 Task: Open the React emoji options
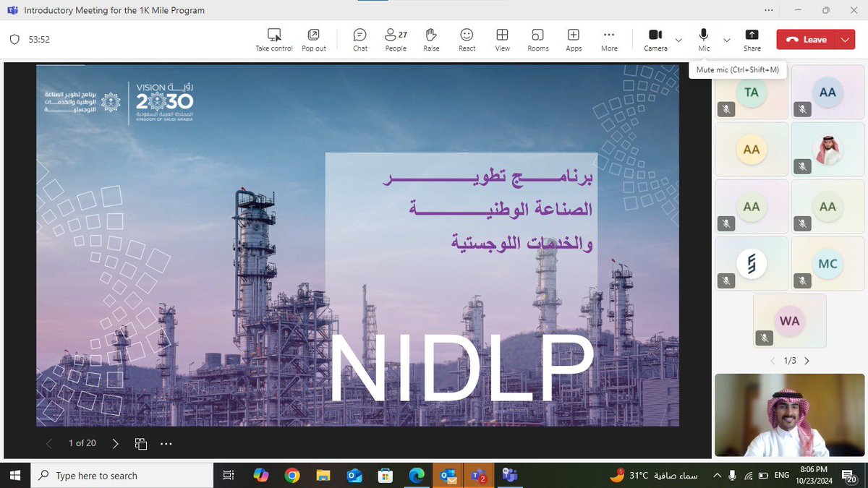(467, 40)
